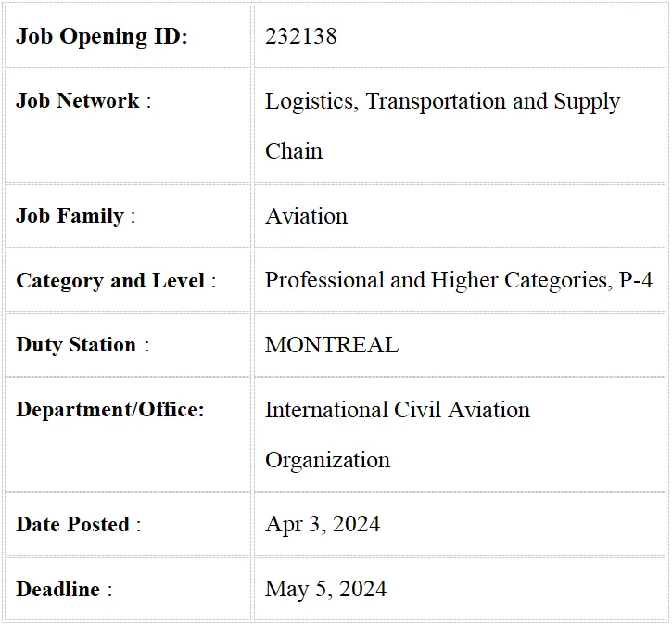
Task: Click the Job Network label
Action: [83, 101]
